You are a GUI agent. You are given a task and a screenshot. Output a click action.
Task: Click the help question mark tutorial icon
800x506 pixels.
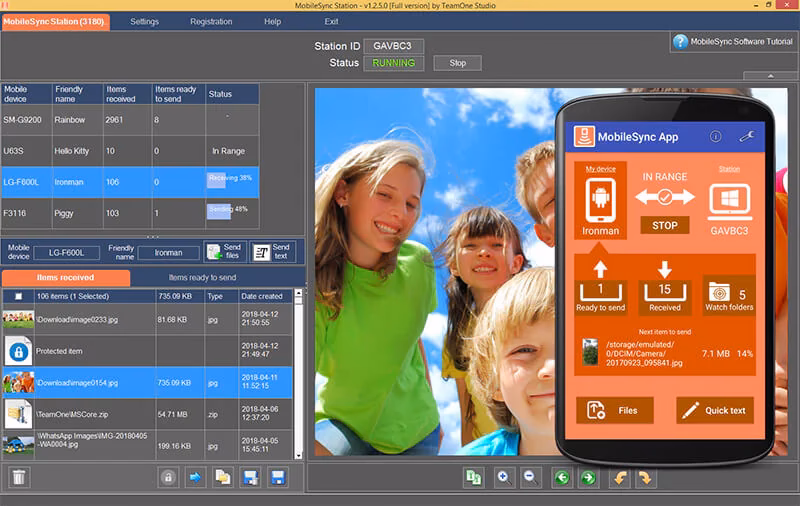(x=680, y=42)
